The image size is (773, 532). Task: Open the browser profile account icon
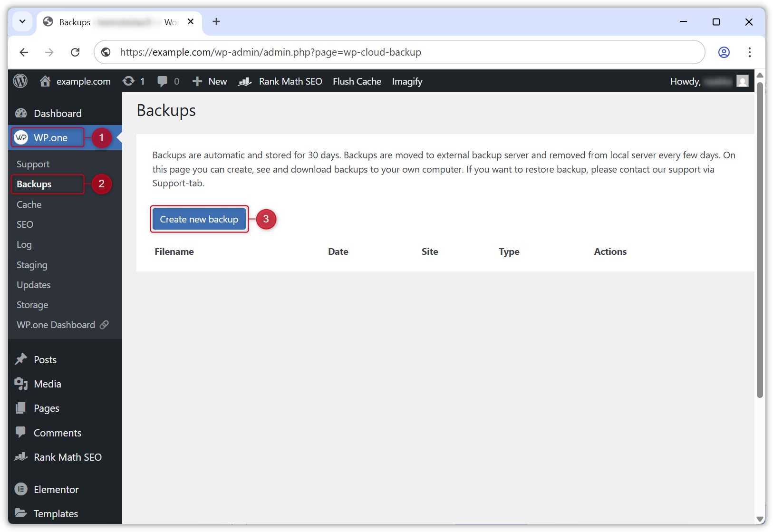tap(724, 52)
